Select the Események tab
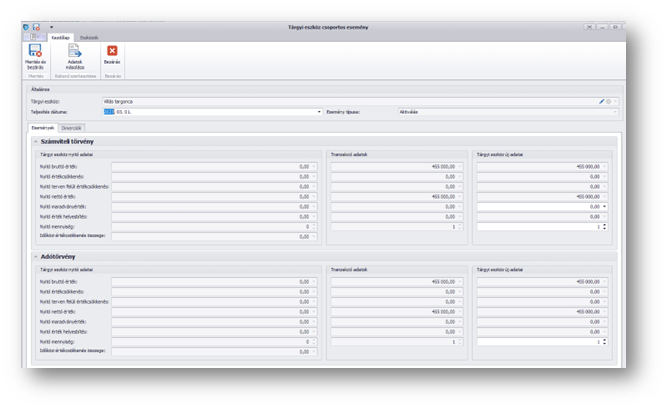 tap(43, 128)
